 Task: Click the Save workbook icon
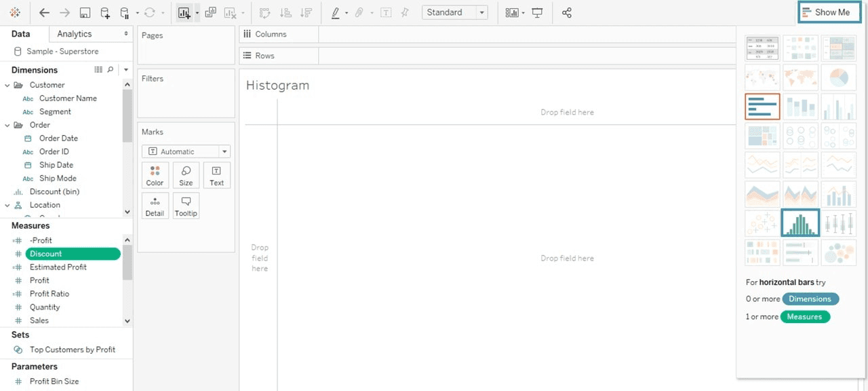pos(85,13)
